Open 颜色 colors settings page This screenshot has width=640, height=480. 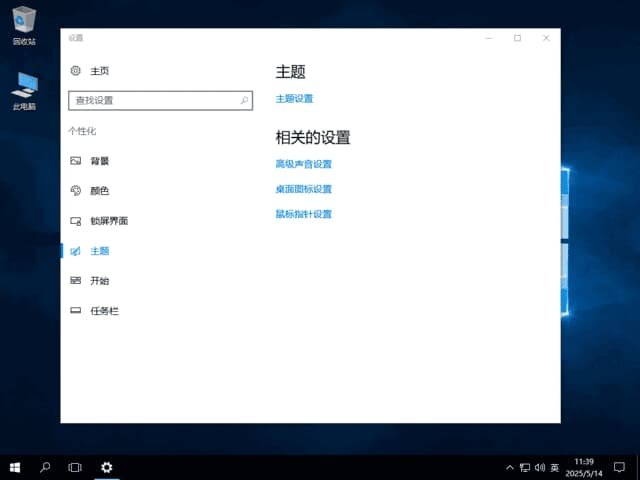(99, 191)
